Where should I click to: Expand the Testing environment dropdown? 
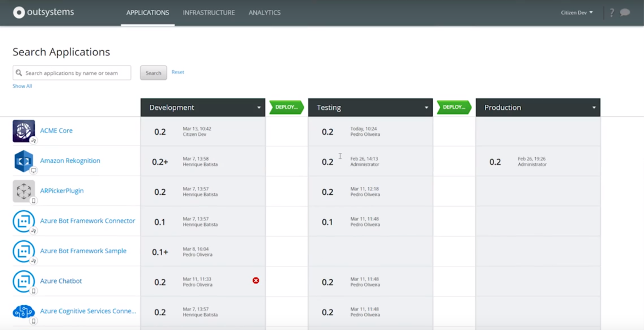tap(427, 107)
